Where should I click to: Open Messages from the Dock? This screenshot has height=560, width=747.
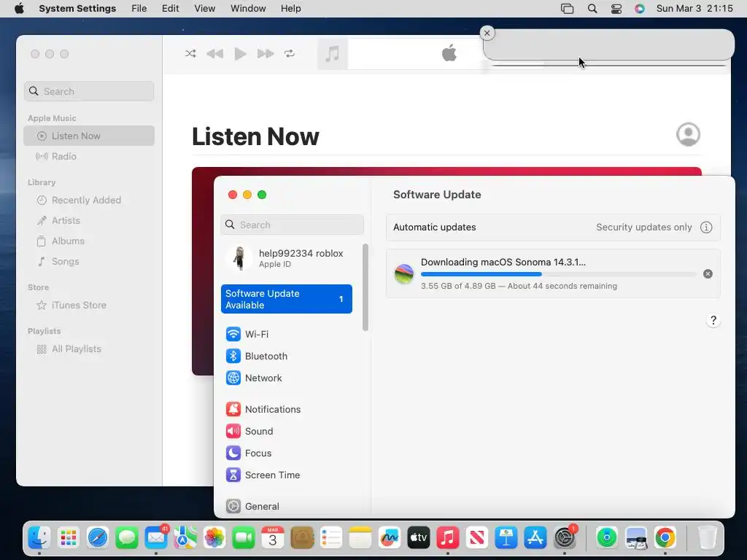[127, 537]
